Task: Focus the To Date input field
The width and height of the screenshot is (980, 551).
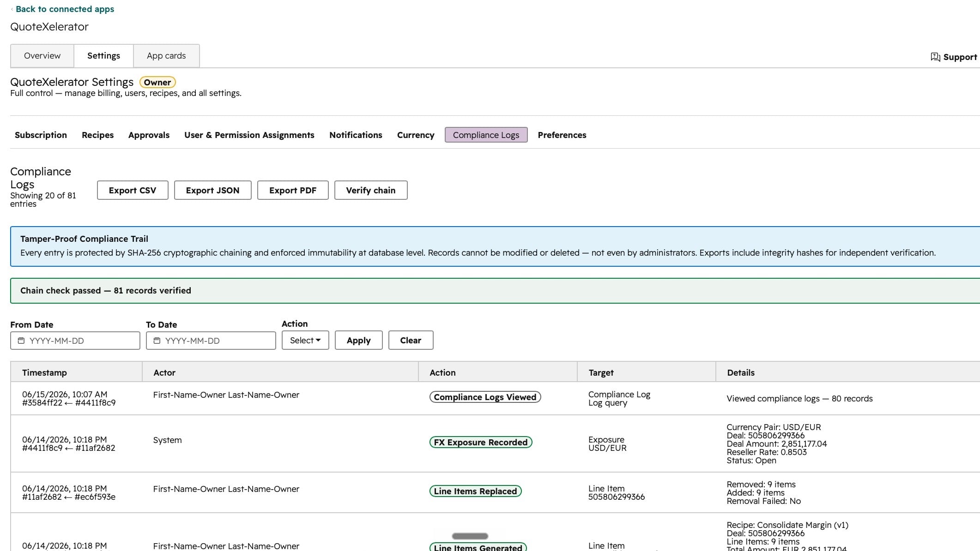Action: (211, 341)
